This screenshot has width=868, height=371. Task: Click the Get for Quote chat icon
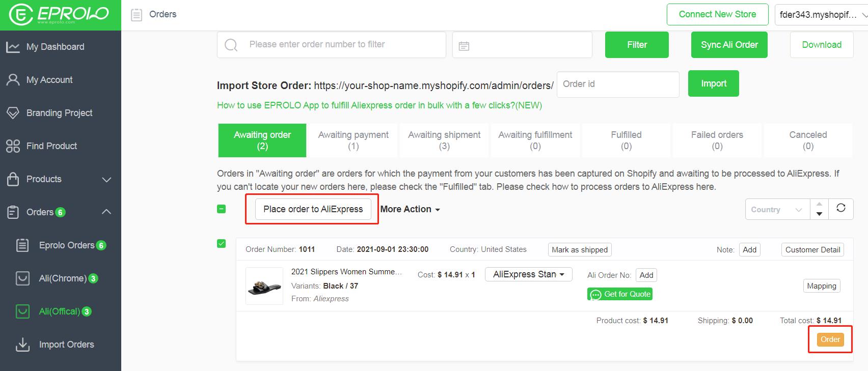point(595,294)
